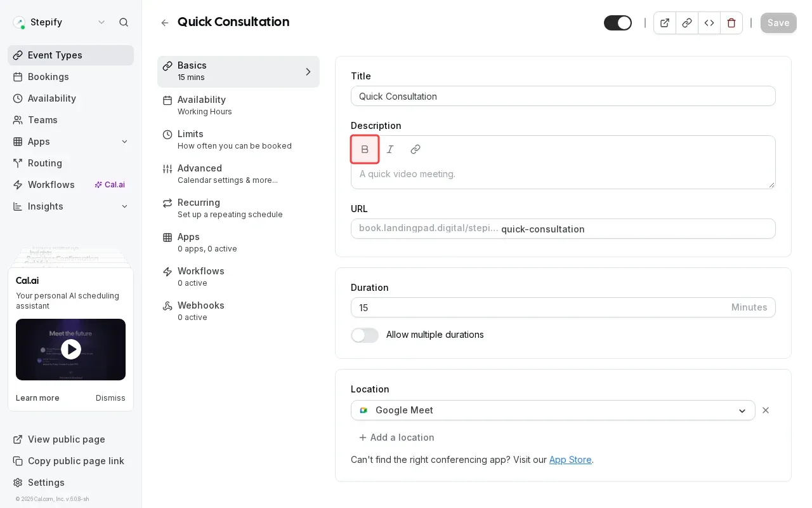The height and width of the screenshot is (508, 812).
Task: Open the embed code view
Action: [x=709, y=23]
